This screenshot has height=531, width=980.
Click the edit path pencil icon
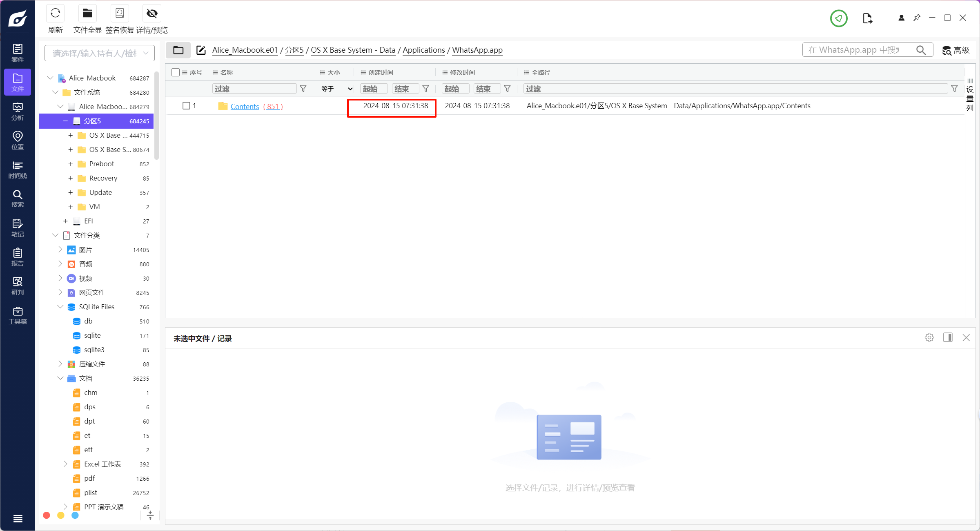coord(201,50)
